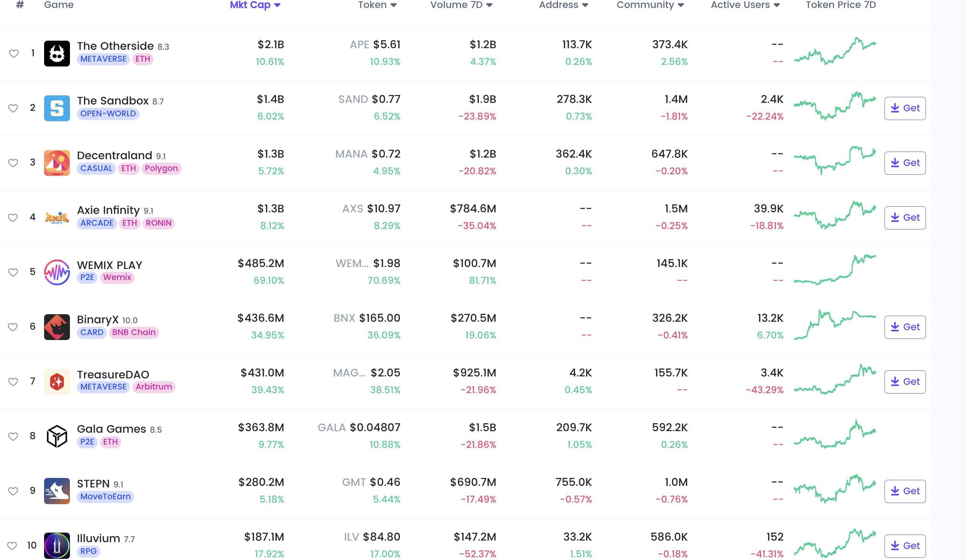Open The Sandbox game logo

pos(57,108)
